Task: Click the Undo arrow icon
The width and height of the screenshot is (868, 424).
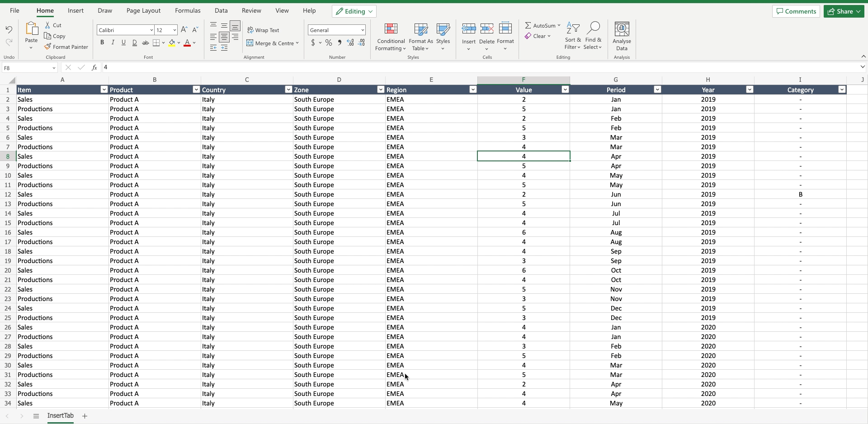Action: click(9, 30)
